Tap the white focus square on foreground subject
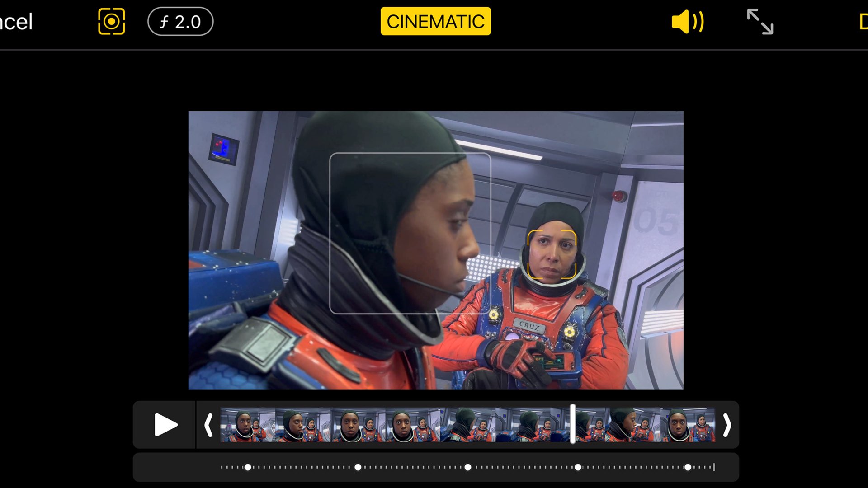This screenshot has height=488, width=868. coord(410,233)
